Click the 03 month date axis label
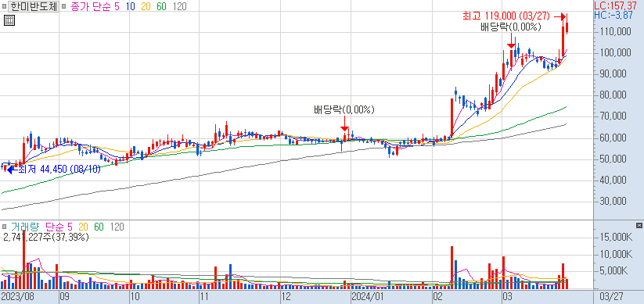 508,296
